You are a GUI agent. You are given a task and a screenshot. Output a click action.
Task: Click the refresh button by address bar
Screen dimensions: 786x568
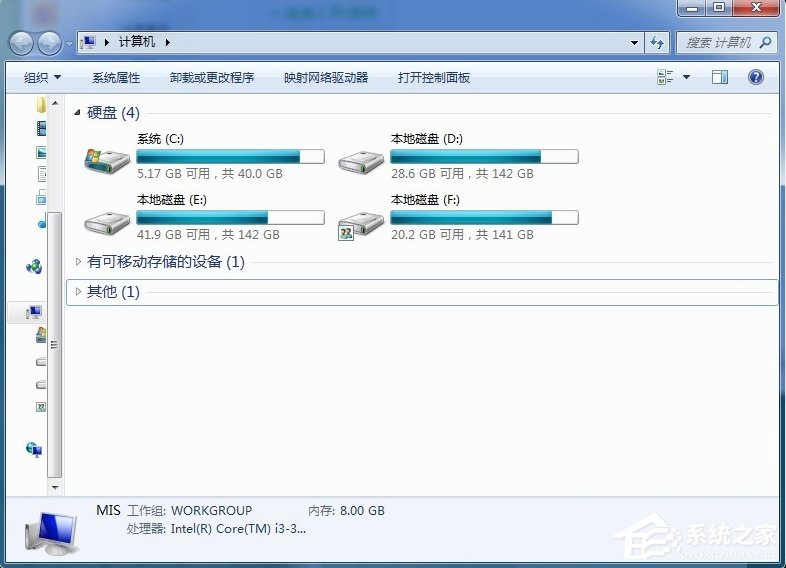pos(657,43)
